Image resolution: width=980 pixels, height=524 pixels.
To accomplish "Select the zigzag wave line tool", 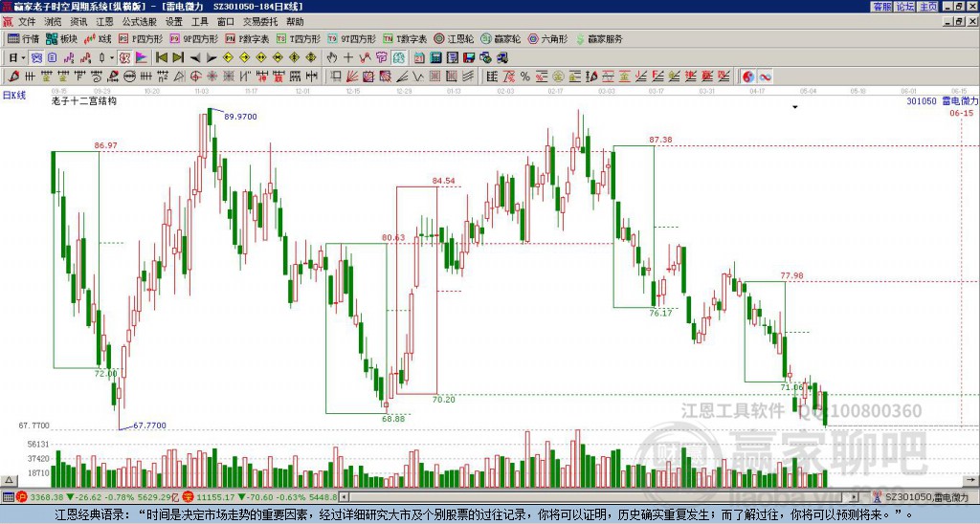I will (x=418, y=76).
